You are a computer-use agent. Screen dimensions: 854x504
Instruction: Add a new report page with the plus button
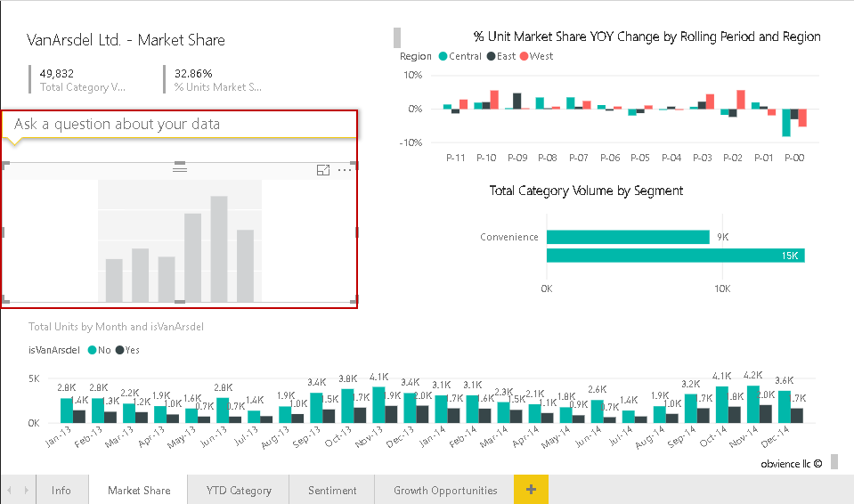click(x=531, y=490)
